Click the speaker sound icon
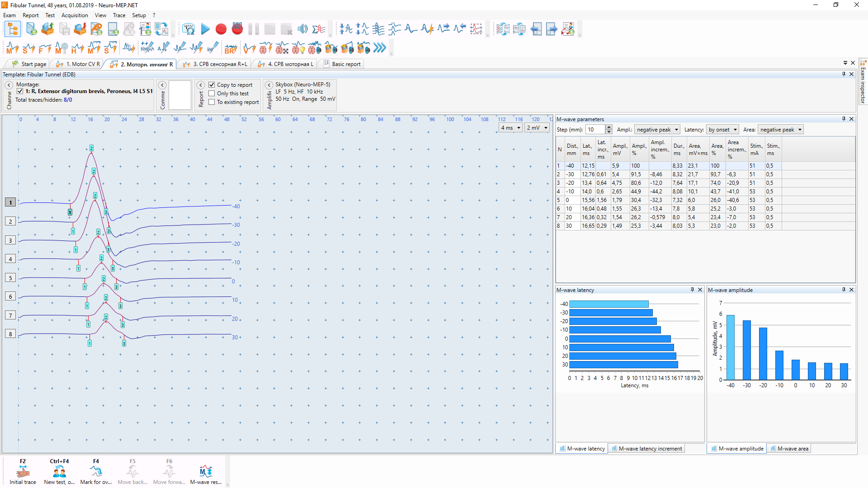Image resolution: width=868 pixels, height=488 pixels. (302, 29)
